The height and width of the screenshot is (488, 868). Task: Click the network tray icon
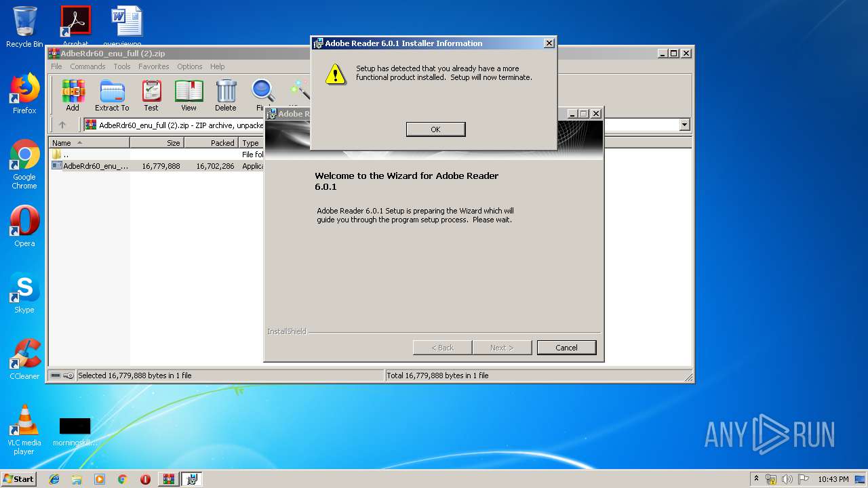tap(771, 479)
